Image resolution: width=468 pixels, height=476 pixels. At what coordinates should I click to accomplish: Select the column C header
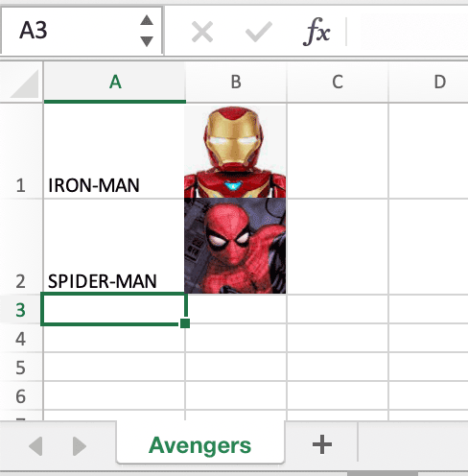pos(338,83)
